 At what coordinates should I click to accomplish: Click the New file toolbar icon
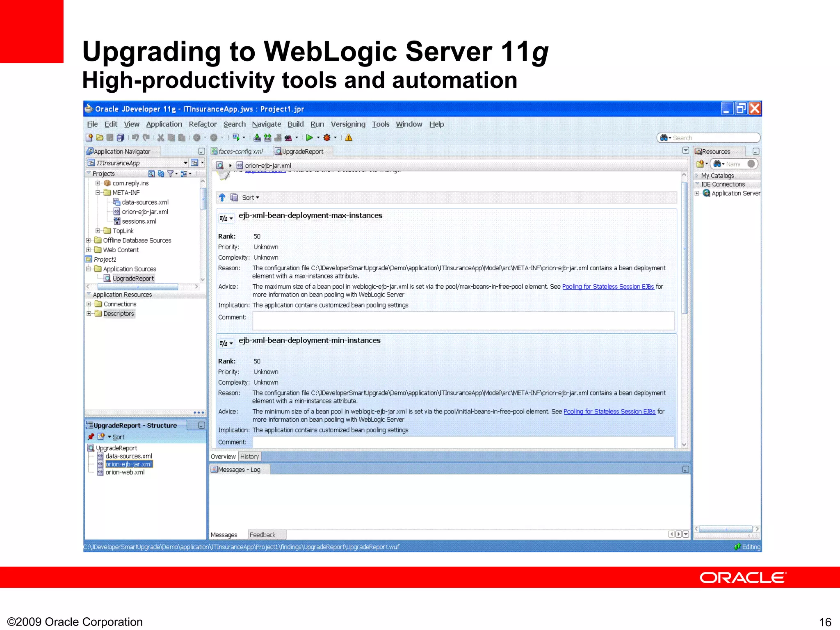[89, 138]
